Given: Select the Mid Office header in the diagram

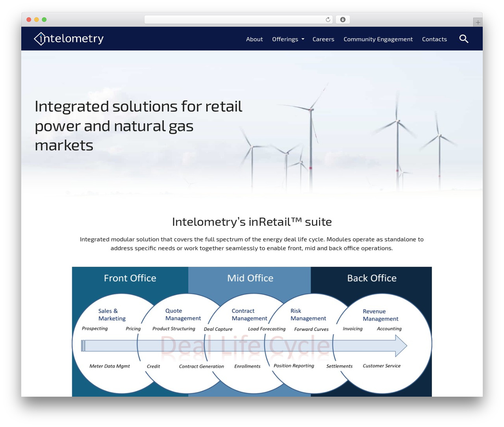Looking at the screenshot, I should (250, 278).
